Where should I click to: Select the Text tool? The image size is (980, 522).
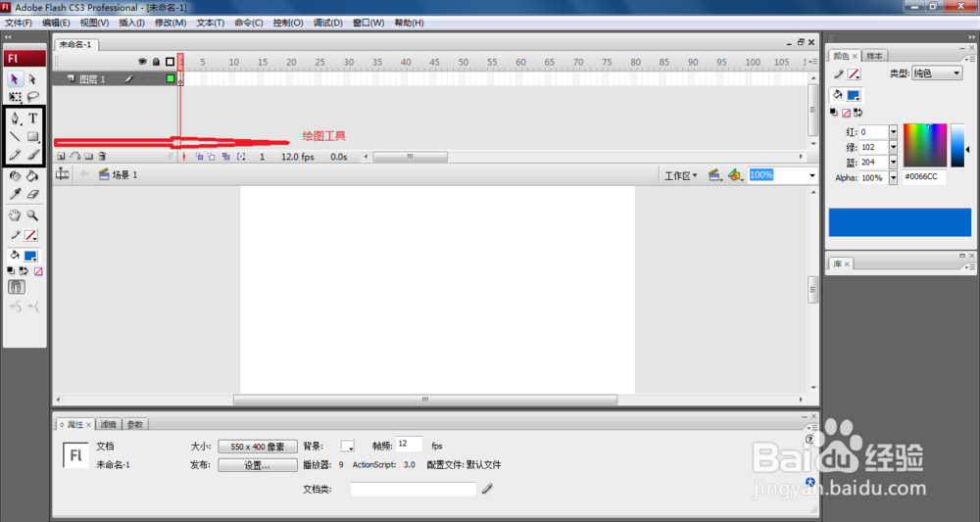point(33,118)
